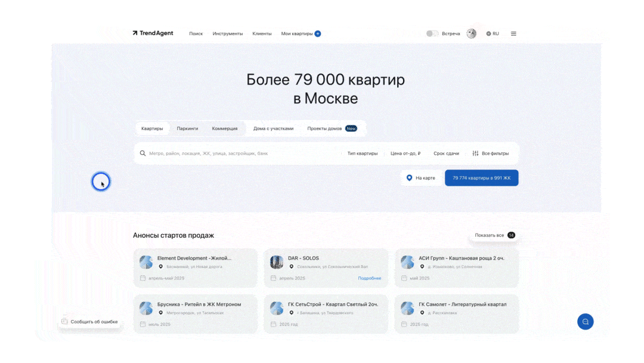Open the Клиенты menu item

tap(262, 33)
